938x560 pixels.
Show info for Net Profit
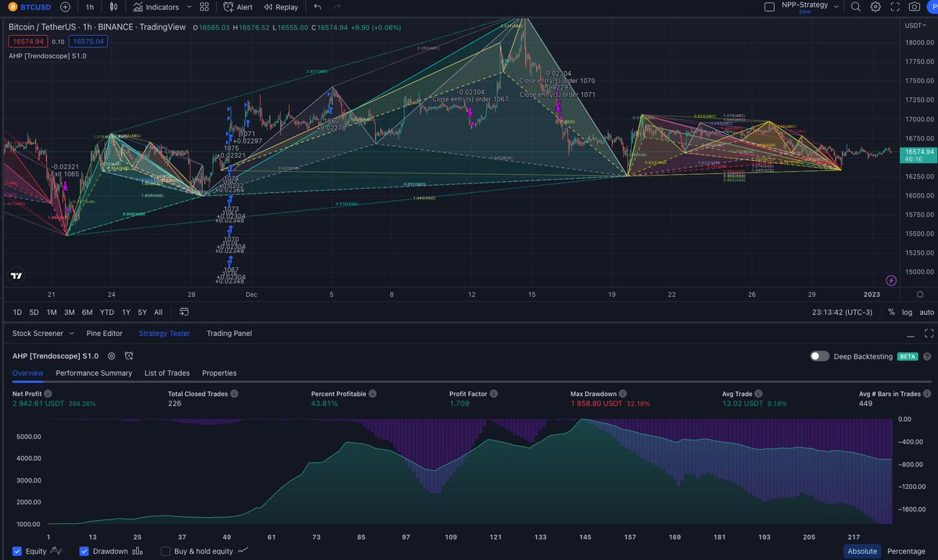(48, 394)
